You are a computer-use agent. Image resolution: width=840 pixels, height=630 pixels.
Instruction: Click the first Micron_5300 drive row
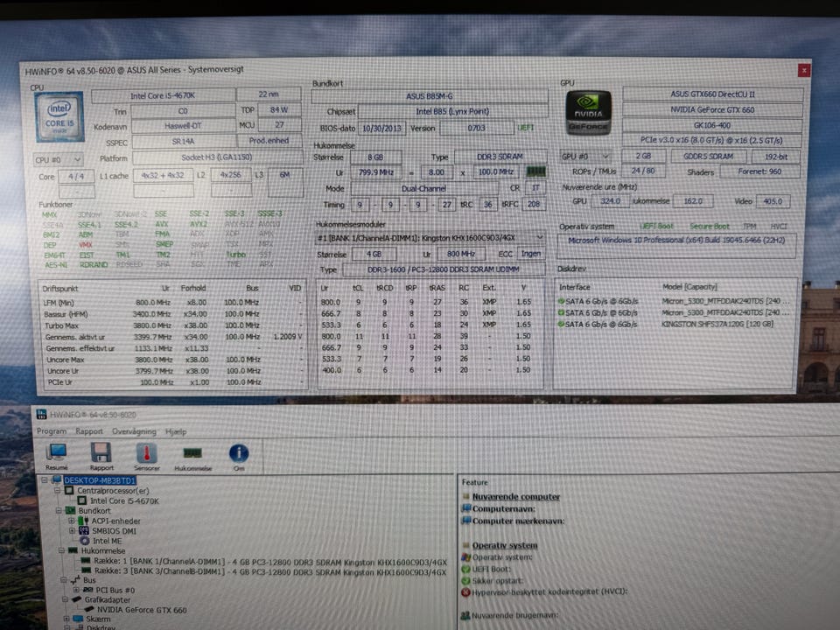[674, 301]
